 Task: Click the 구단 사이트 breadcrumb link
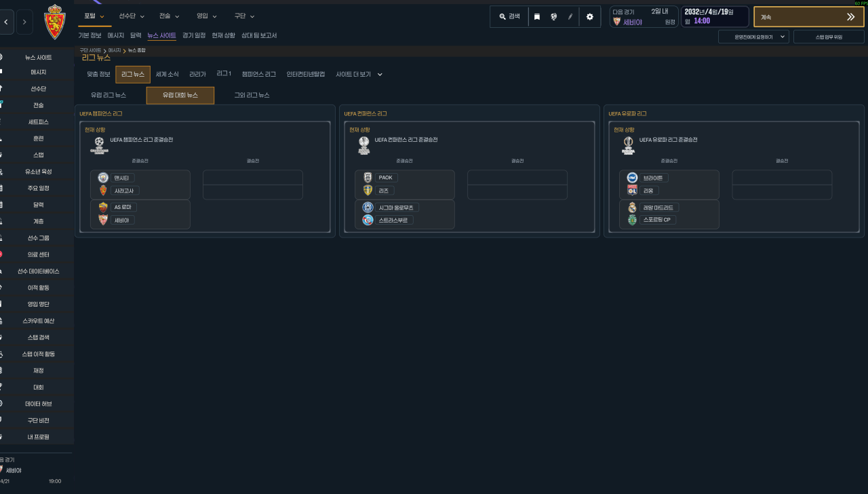pyautogui.click(x=90, y=50)
